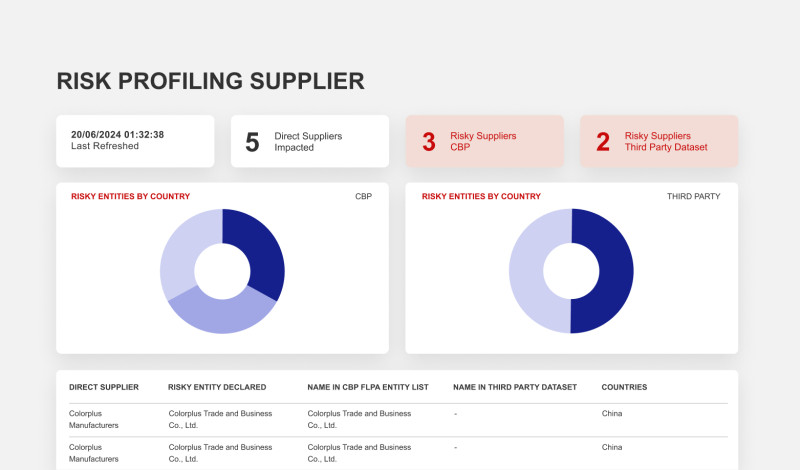The width and height of the screenshot is (800, 470).
Task: Click Name in Third Party Dataset header
Action: (514, 387)
